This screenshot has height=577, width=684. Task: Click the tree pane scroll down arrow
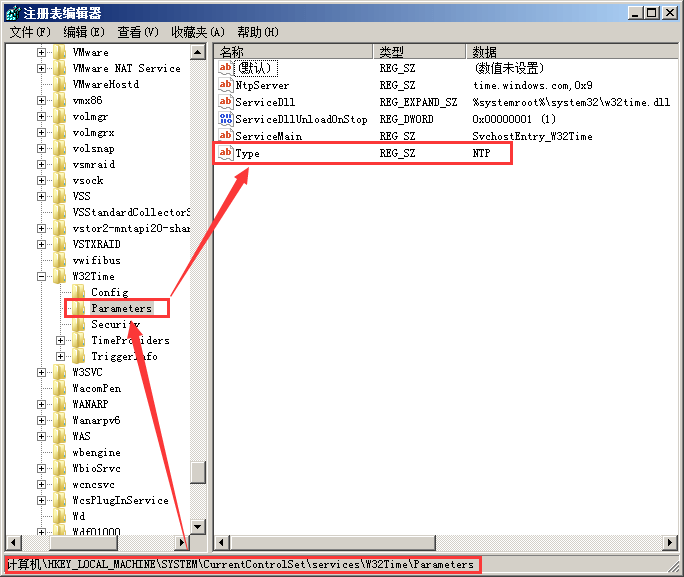click(198, 526)
